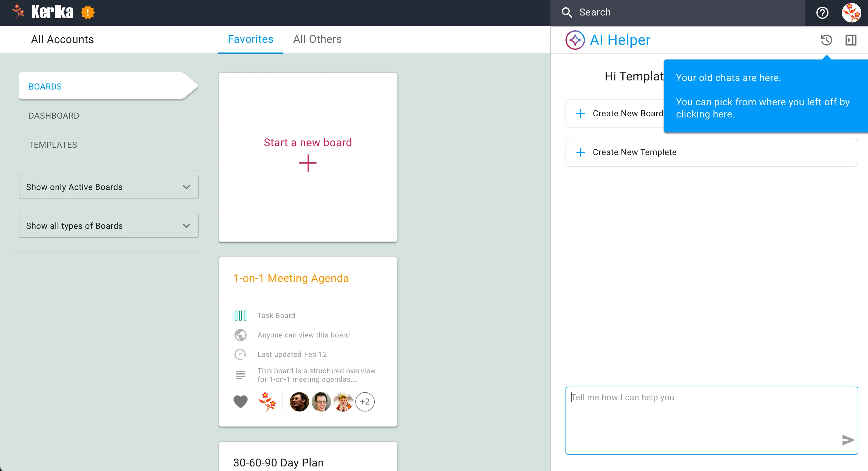Collapse the AI Helper side panel

pyautogui.click(x=850, y=40)
